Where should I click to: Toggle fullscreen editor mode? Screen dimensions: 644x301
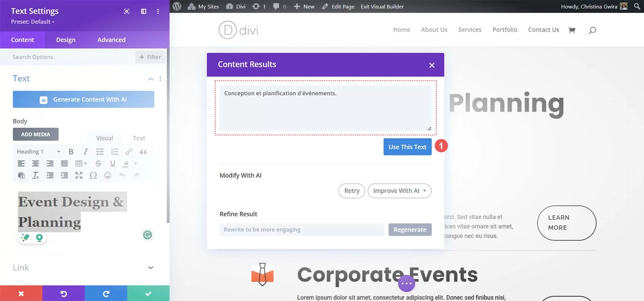pyautogui.click(x=79, y=175)
